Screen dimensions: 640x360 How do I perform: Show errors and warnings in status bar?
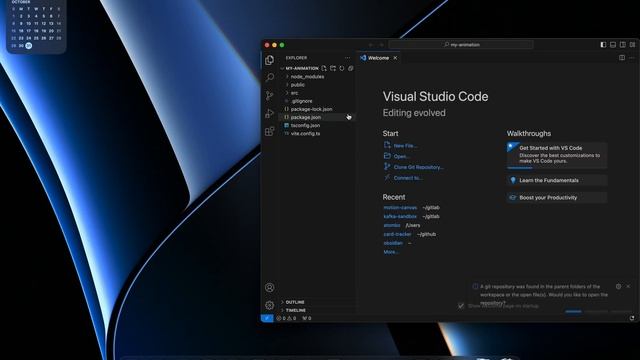tap(286, 318)
